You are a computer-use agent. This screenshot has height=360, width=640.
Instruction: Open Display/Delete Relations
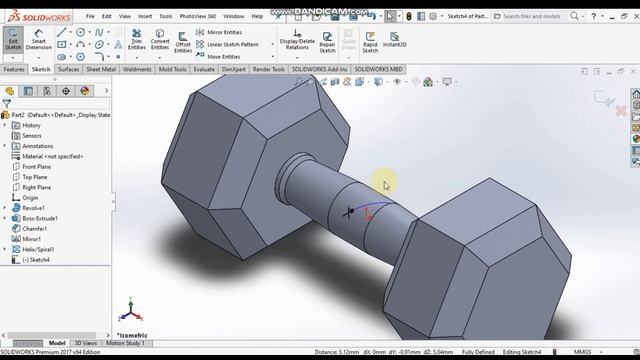297,40
